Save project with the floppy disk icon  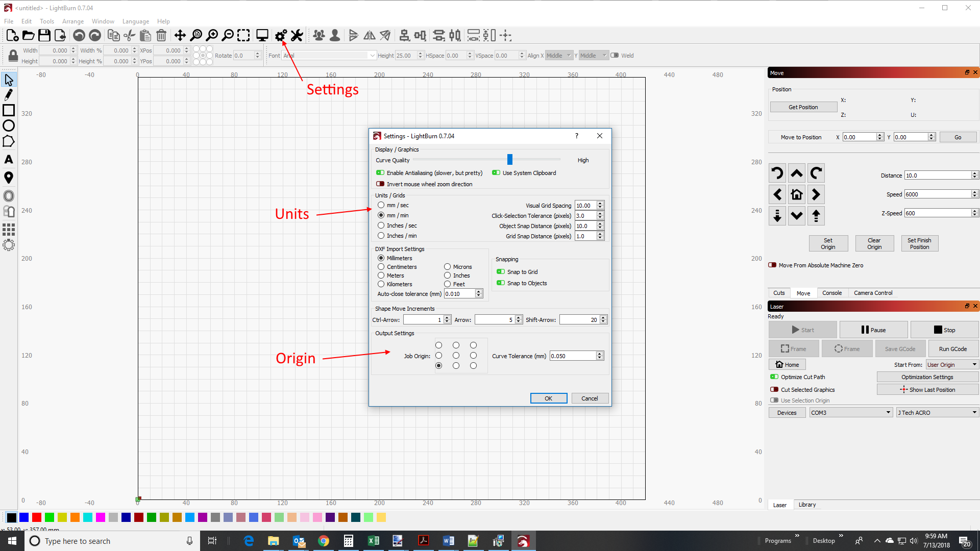coord(44,35)
